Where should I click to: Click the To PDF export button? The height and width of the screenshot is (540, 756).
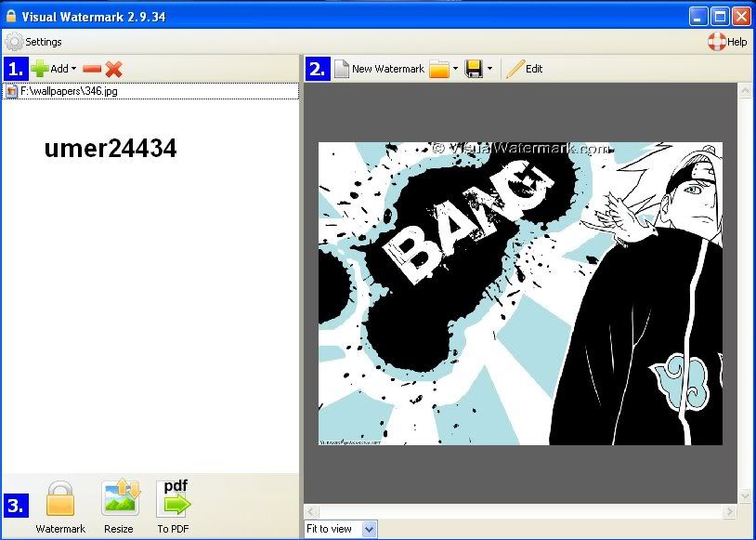tap(174, 507)
